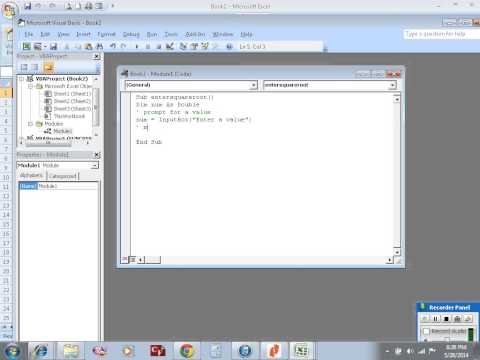Open the Insert UserForm dropdown arrow
The image size is (480, 360).
(x=45, y=46)
